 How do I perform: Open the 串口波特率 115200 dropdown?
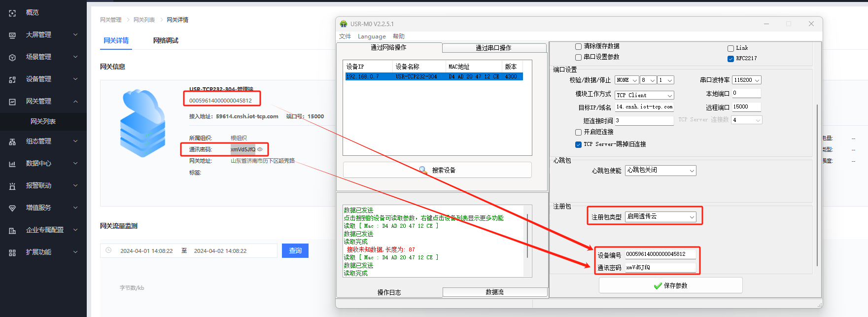click(x=747, y=80)
